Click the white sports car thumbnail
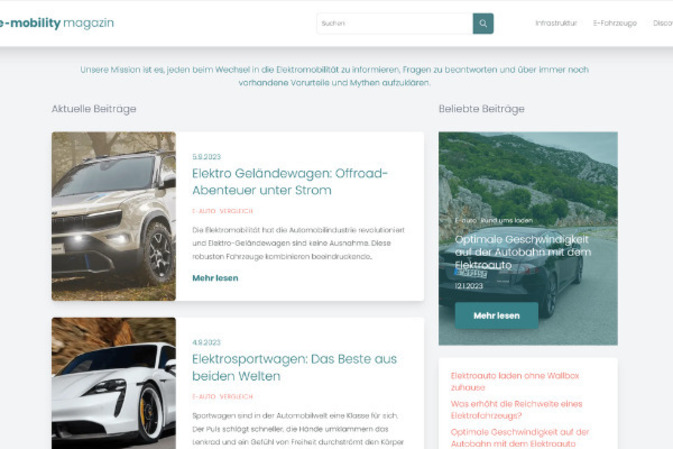673x449 pixels. pyautogui.click(x=114, y=383)
